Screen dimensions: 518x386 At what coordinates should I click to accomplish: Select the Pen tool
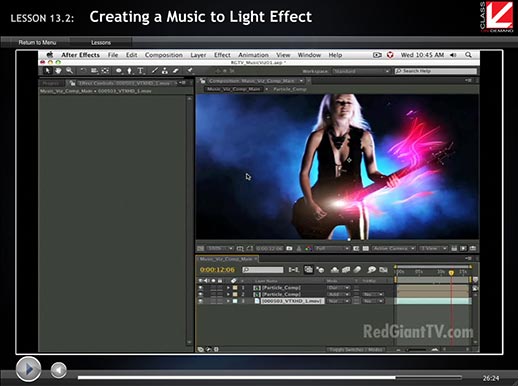(129, 71)
